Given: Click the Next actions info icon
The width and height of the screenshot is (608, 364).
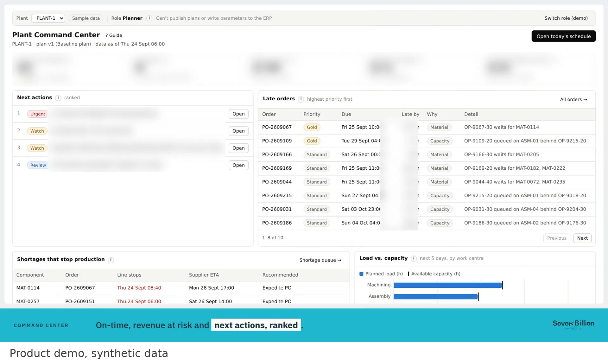Looking at the screenshot, I should [x=58, y=98].
